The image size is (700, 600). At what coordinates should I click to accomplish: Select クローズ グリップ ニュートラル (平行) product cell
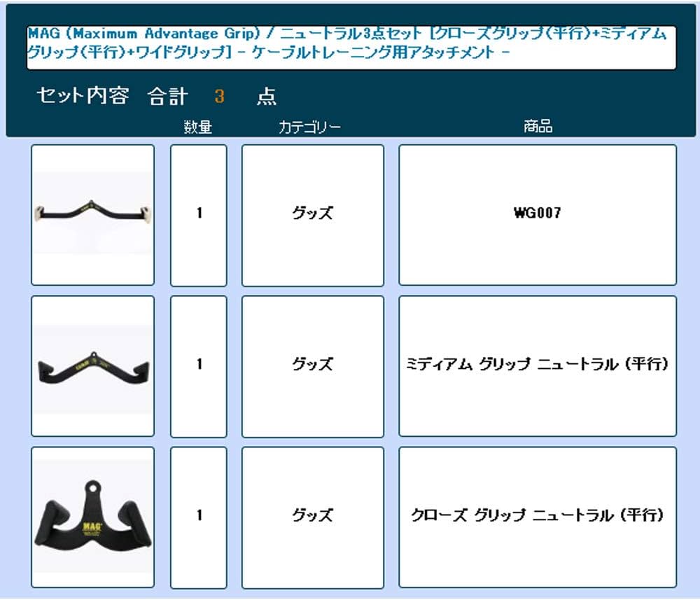(x=538, y=517)
